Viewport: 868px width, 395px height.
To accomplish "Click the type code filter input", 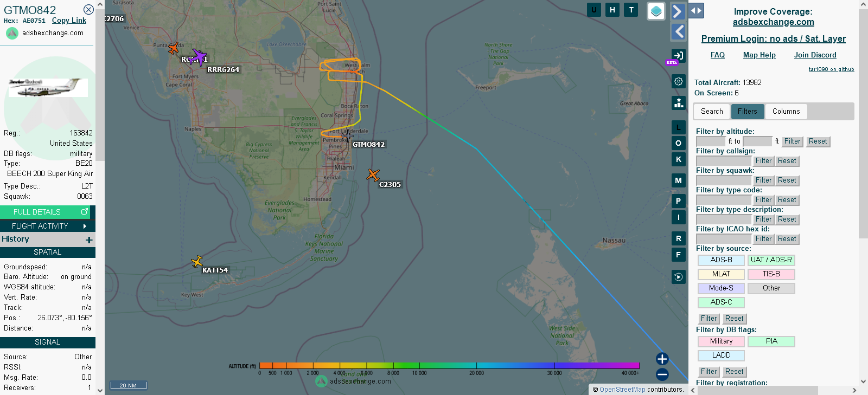I will tap(724, 200).
